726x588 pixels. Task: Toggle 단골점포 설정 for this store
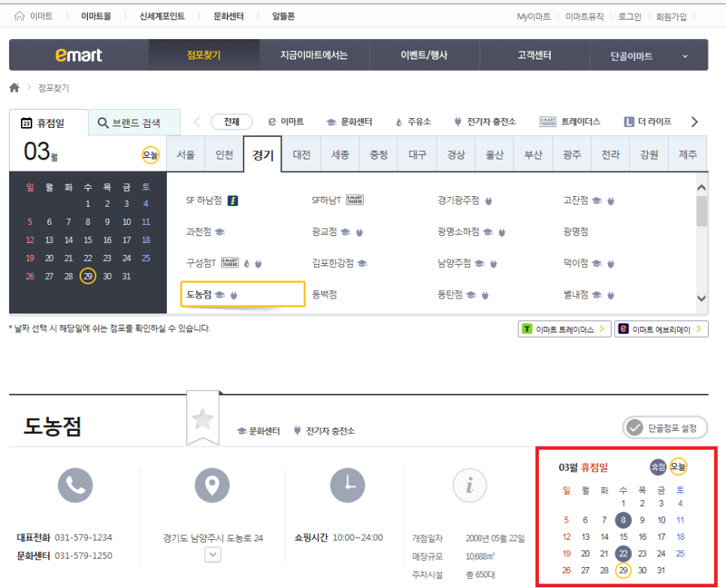(665, 428)
